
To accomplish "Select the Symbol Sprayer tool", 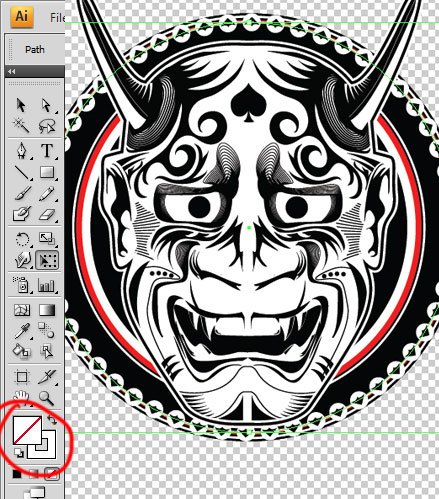I will (22, 284).
